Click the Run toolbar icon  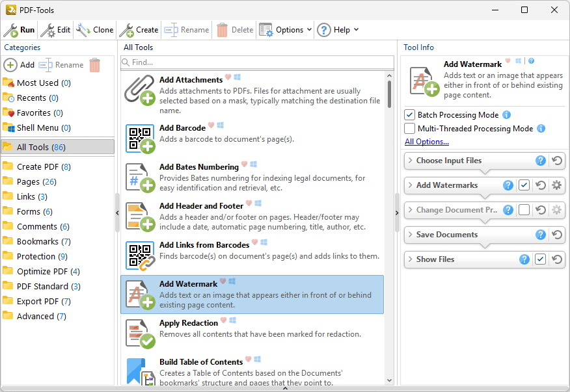pyautogui.click(x=11, y=30)
